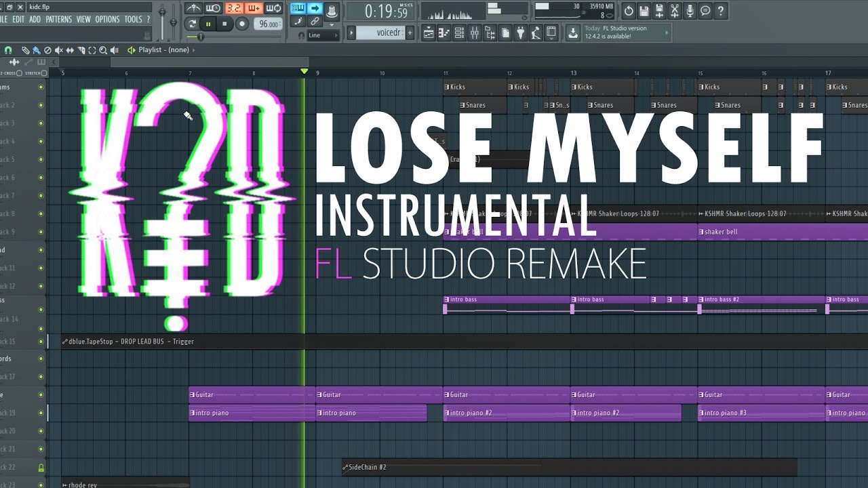Image resolution: width=868 pixels, height=488 pixels.
Task: Toggle typing keyboard to piano
Action: point(298,8)
